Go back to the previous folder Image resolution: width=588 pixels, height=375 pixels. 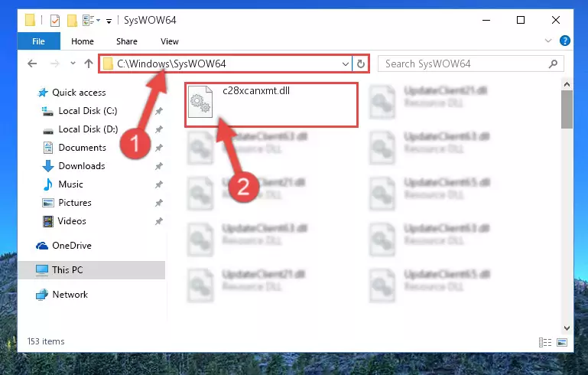pos(32,64)
